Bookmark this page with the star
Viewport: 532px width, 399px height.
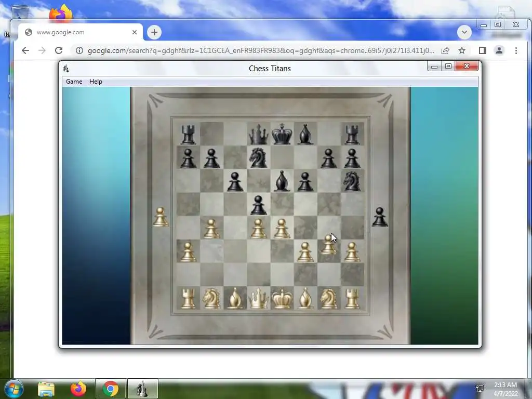tap(462, 50)
